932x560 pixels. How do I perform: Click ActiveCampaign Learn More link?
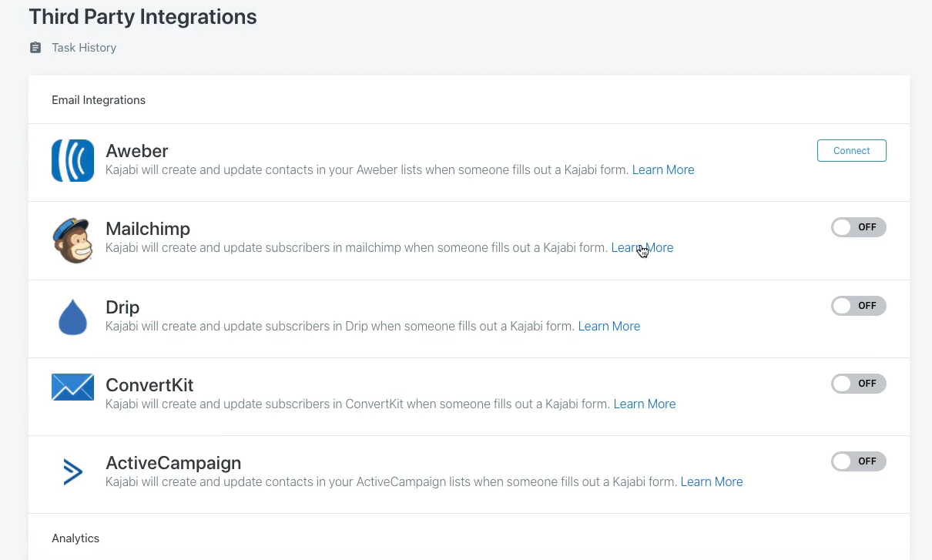coord(712,482)
